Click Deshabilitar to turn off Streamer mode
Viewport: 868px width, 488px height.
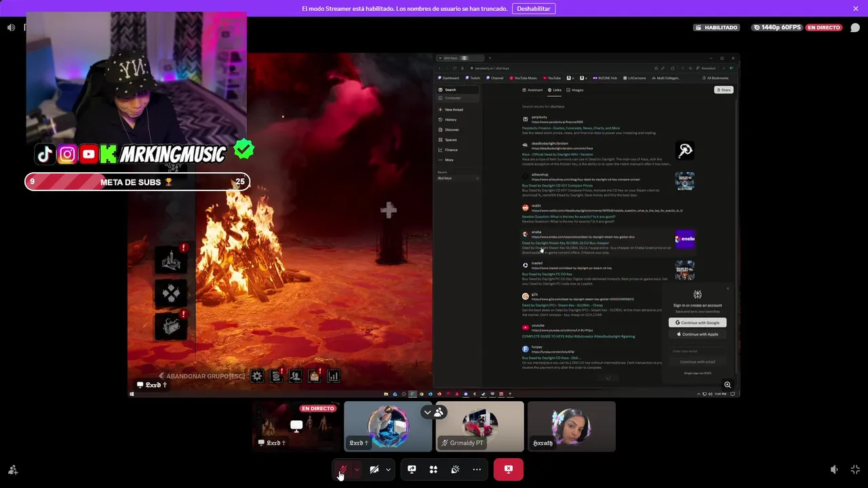tap(534, 9)
